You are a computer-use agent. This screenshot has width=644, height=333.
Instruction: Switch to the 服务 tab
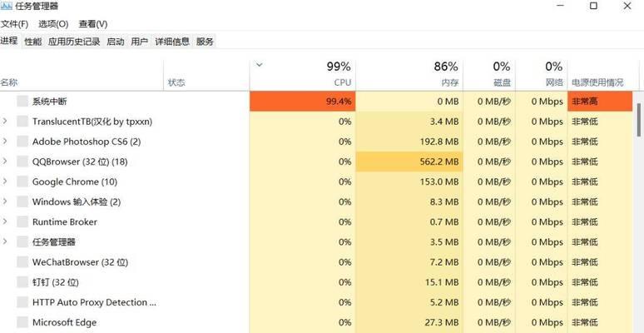pyautogui.click(x=205, y=42)
